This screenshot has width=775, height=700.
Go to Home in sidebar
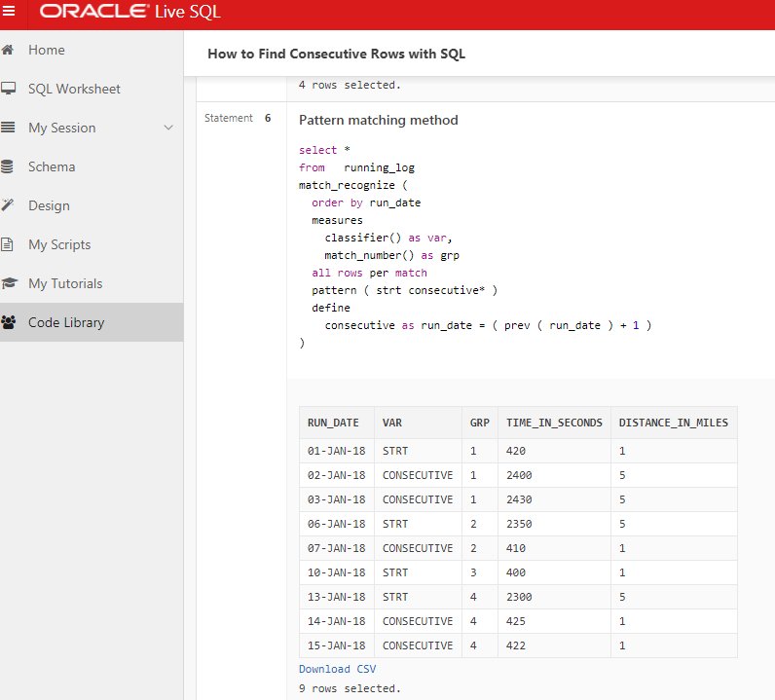92,50
